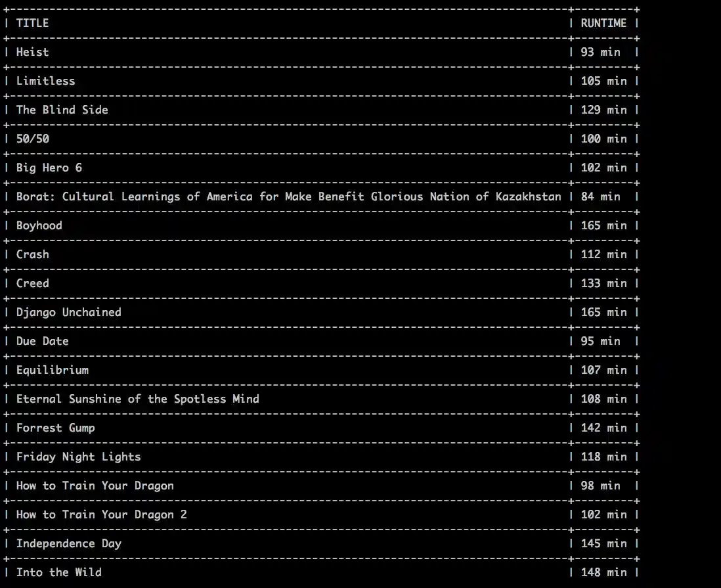Select The Blind Side title
The height and width of the screenshot is (588, 721).
[x=62, y=110]
